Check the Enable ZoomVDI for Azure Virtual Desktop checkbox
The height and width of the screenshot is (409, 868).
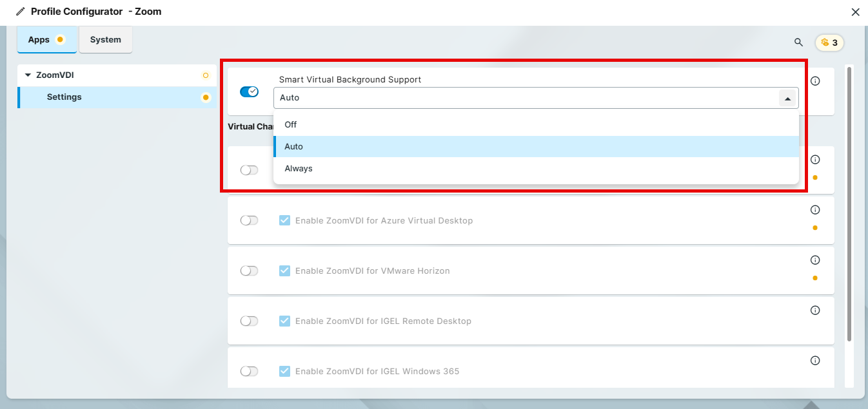(x=284, y=220)
